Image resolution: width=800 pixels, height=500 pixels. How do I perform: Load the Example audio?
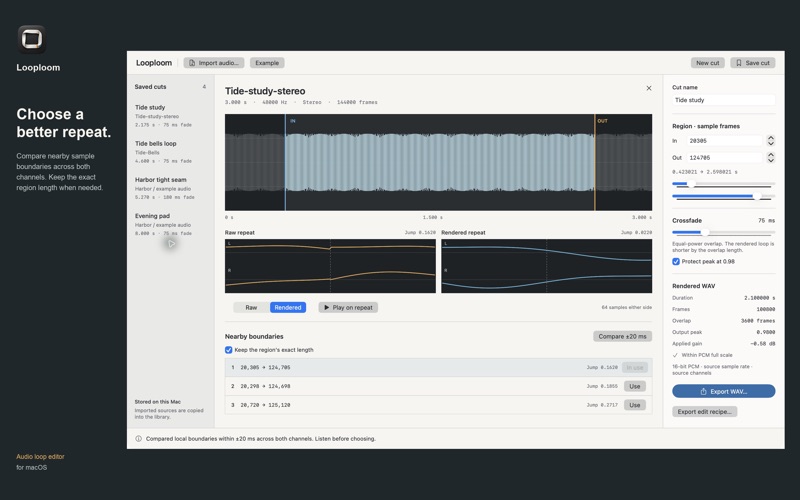click(x=267, y=63)
